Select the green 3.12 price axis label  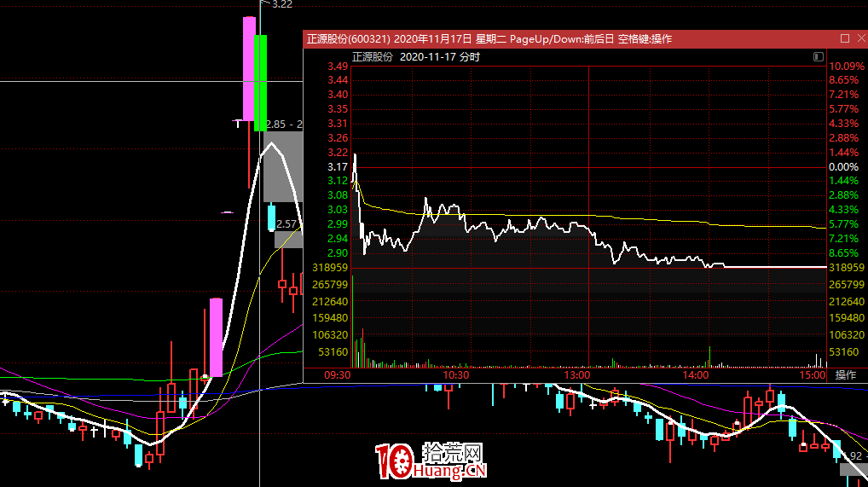[x=338, y=181]
